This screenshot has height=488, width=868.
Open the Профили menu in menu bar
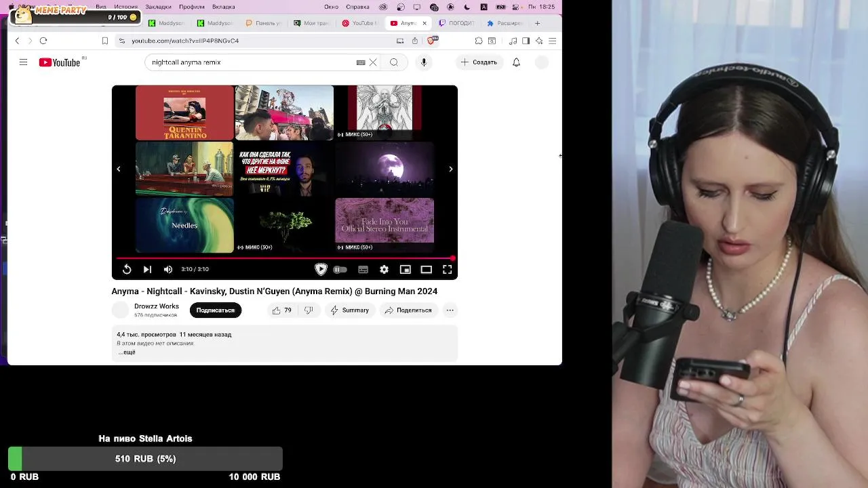tap(192, 7)
